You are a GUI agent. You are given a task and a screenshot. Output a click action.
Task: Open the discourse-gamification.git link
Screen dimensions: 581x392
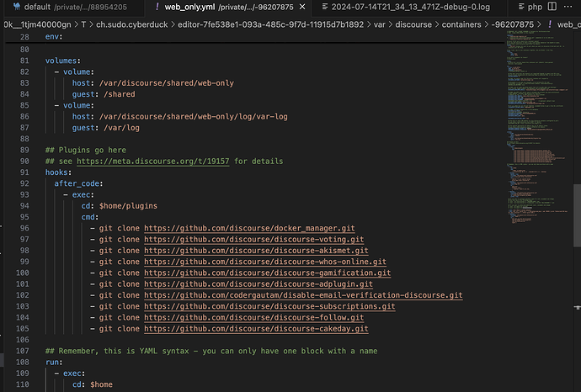267,273
